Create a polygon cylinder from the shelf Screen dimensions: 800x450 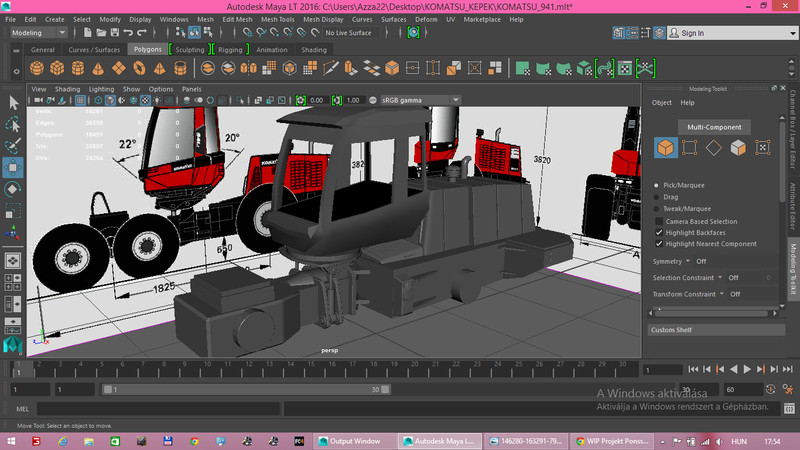tap(78, 68)
